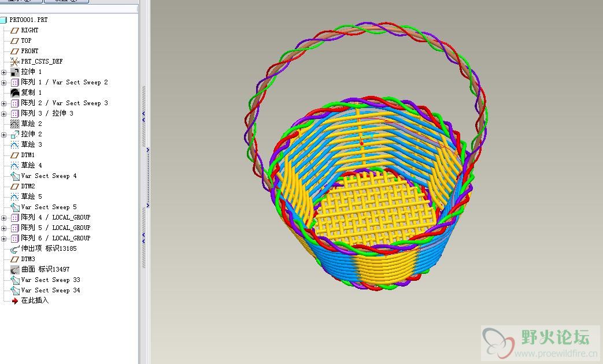Expand the 阵列 6 / LOCAL_GROUP node

pos(4,239)
